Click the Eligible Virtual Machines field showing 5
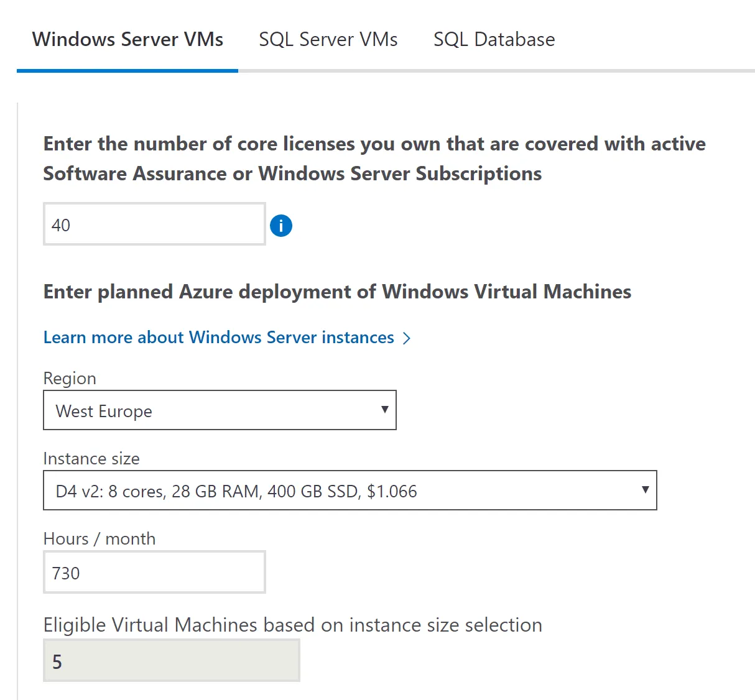Image resolution: width=755 pixels, height=700 pixels. coord(172,660)
